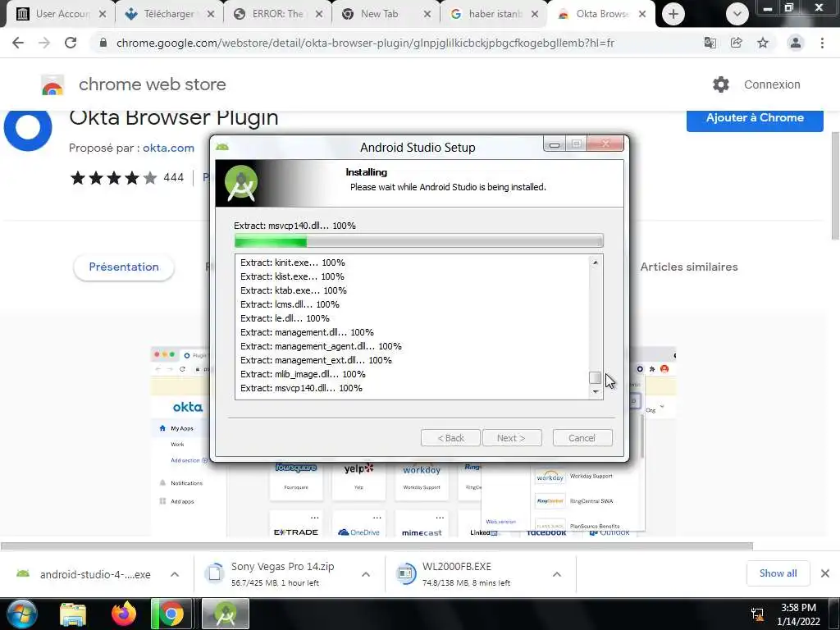The width and height of the screenshot is (840, 630).
Task: Select log line 'Extract: management_agent.dll... 100%'
Action: click(x=321, y=346)
